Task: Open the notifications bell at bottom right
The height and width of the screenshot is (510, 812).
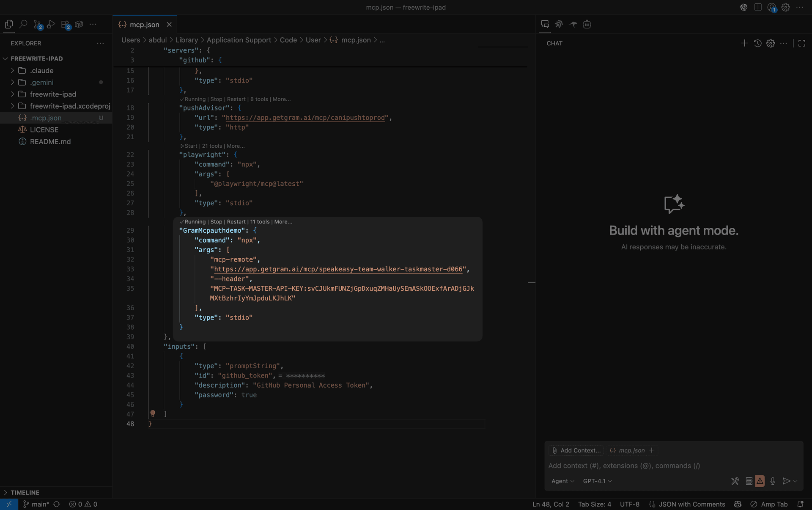Action: [x=801, y=504]
